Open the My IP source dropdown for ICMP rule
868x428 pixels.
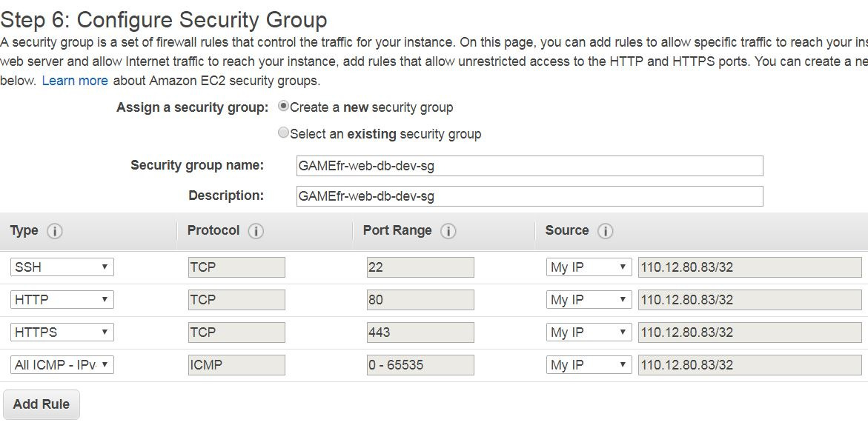tap(589, 365)
